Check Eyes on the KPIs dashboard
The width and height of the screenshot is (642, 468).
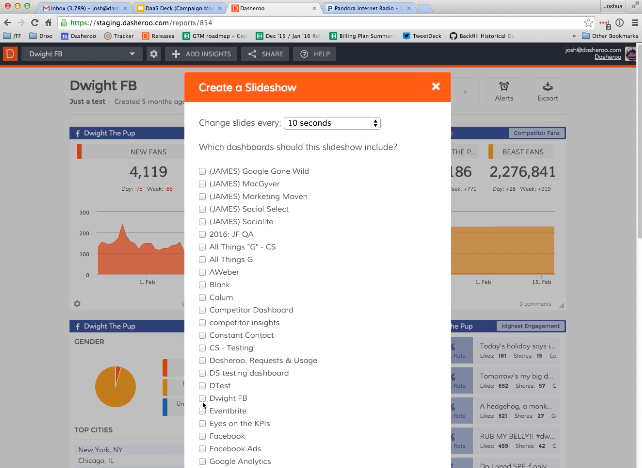point(202,423)
